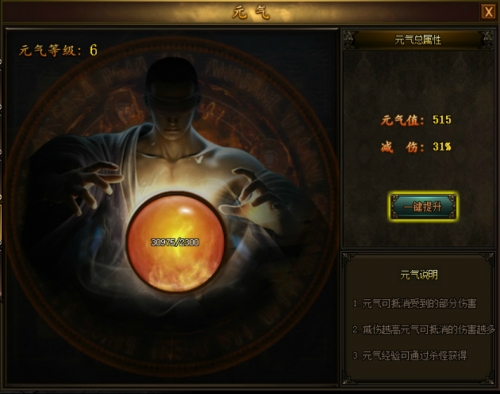
Task: Select description line 3 about 杀怪获得
Action: (410, 356)
